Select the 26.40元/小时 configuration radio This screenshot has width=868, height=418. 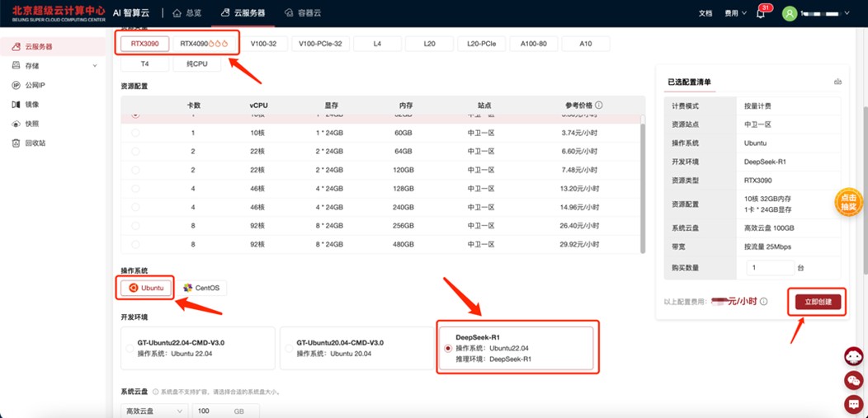tap(135, 226)
